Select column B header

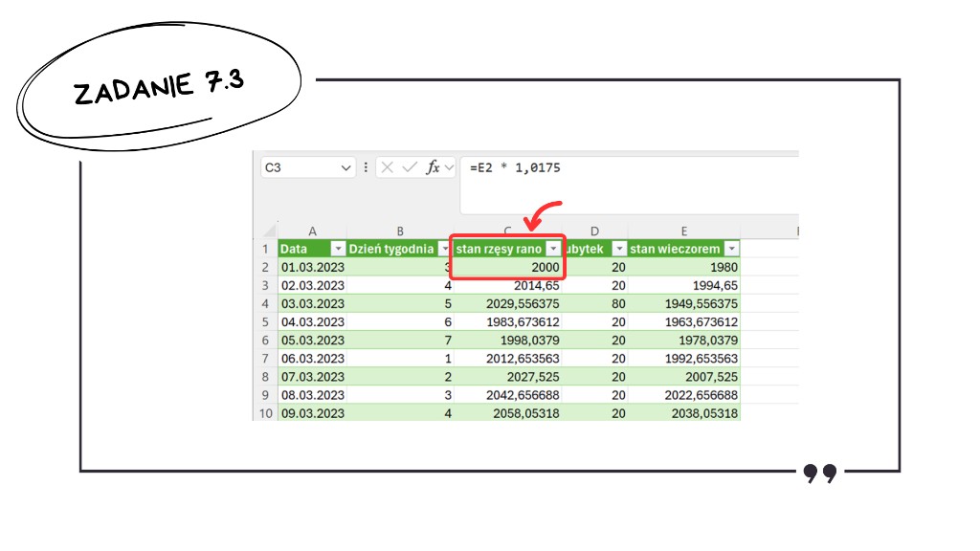click(399, 231)
